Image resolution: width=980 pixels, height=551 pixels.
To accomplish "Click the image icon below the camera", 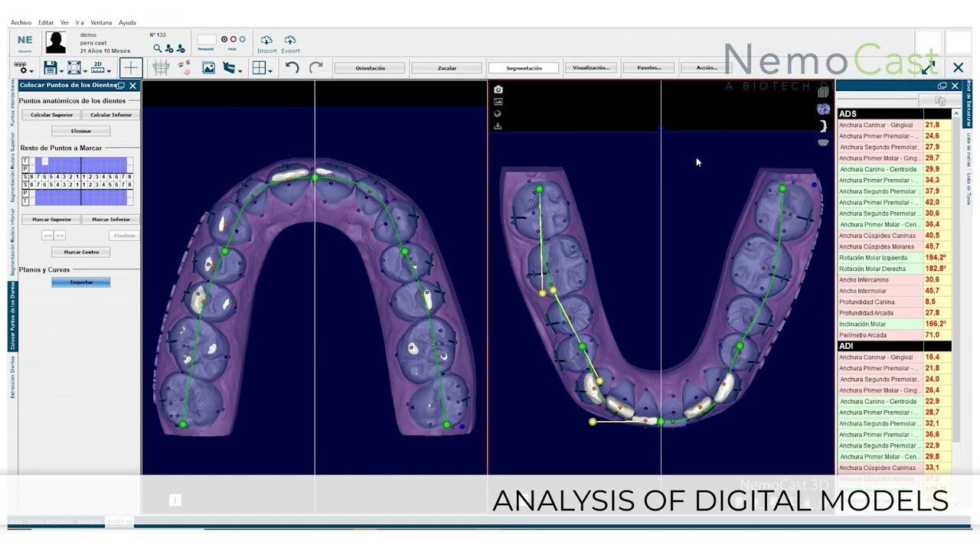I will coord(498,102).
